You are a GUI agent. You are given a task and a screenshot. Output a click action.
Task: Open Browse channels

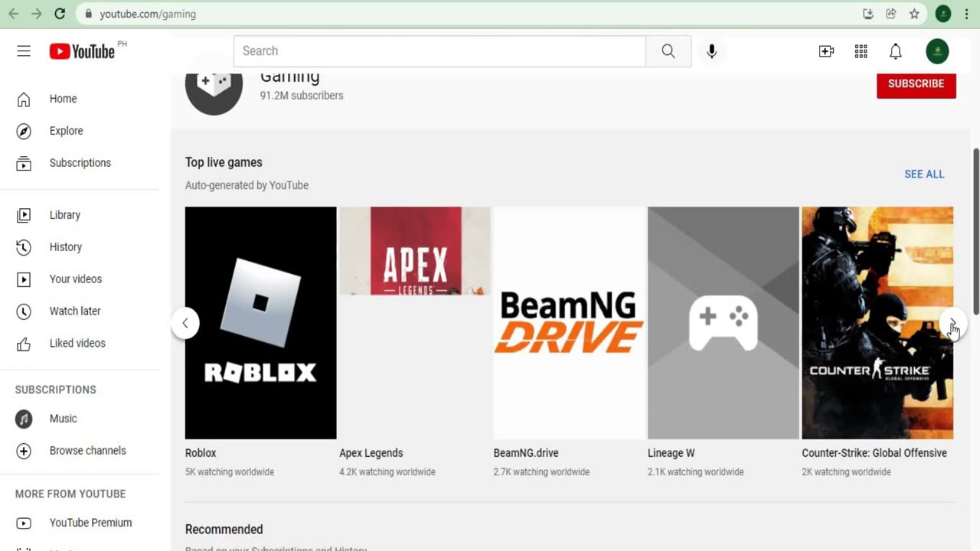click(80, 451)
